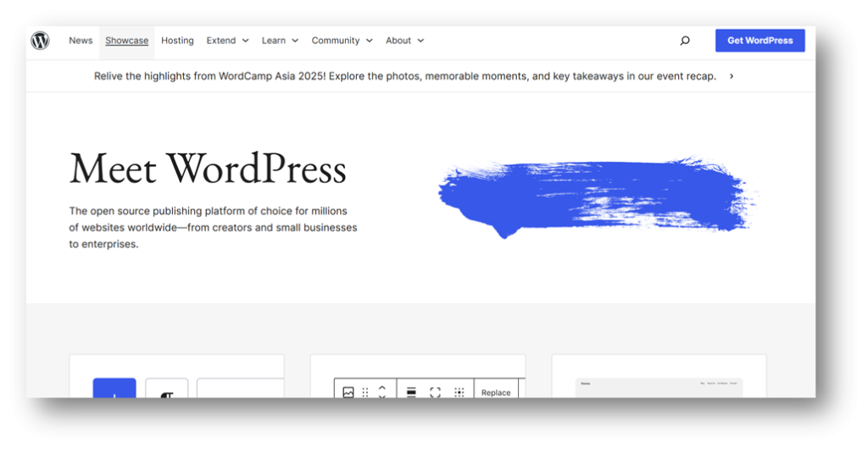Screen dimensions: 868x450
Task: Click the dotted grid position icon
Action: 459,392
